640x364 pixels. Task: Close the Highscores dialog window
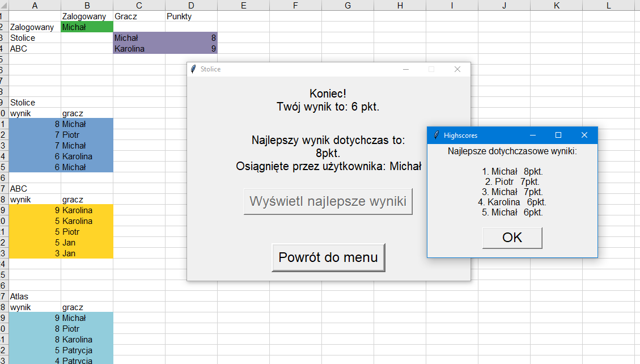tap(584, 136)
